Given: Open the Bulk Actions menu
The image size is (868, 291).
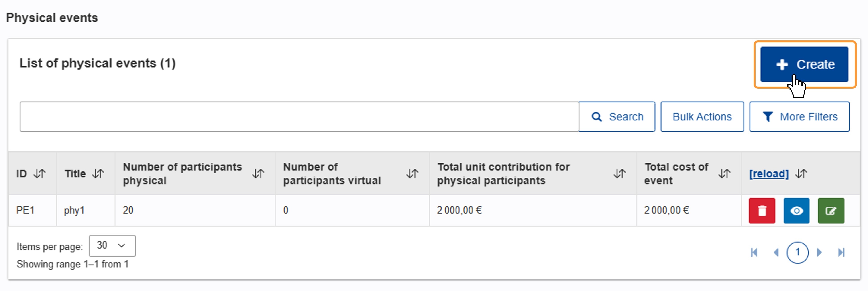Looking at the screenshot, I should [x=702, y=117].
